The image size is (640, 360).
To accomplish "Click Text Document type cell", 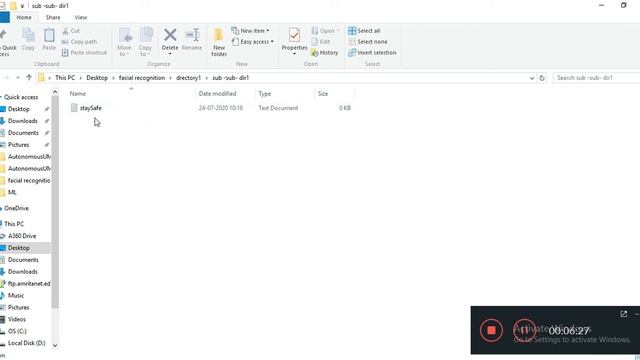I will (x=278, y=108).
